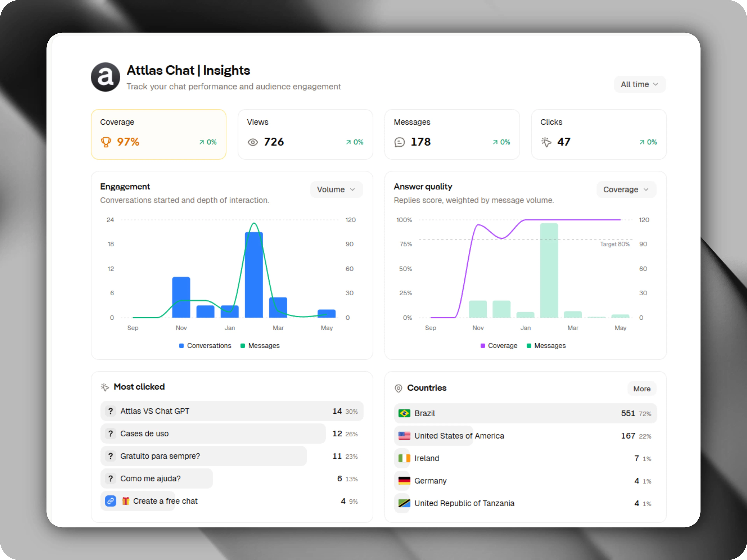Select the Germany country row
The width and height of the screenshot is (747, 560).
click(525, 481)
